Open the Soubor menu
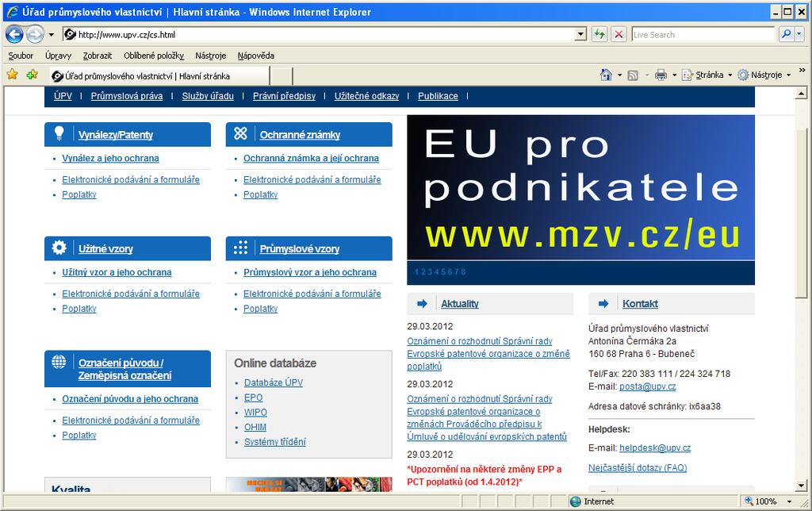Screen dimensions: 812x511 point(21,56)
